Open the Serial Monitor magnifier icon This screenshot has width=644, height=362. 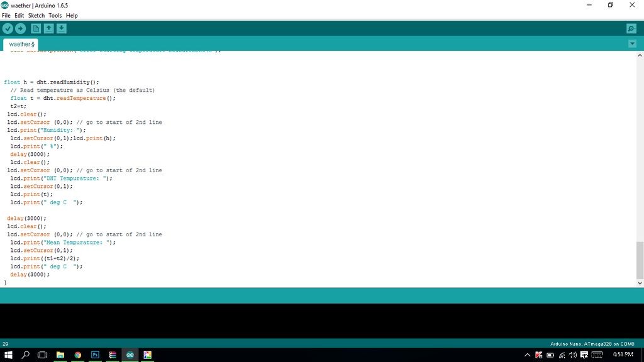631,29
